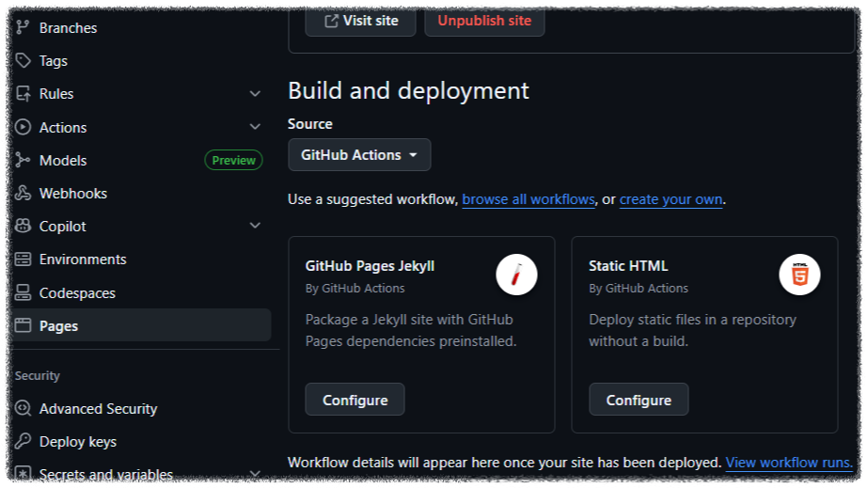This screenshot has height=488, width=868.
Task: Click the Rules icon in sidebar
Action: (x=23, y=93)
